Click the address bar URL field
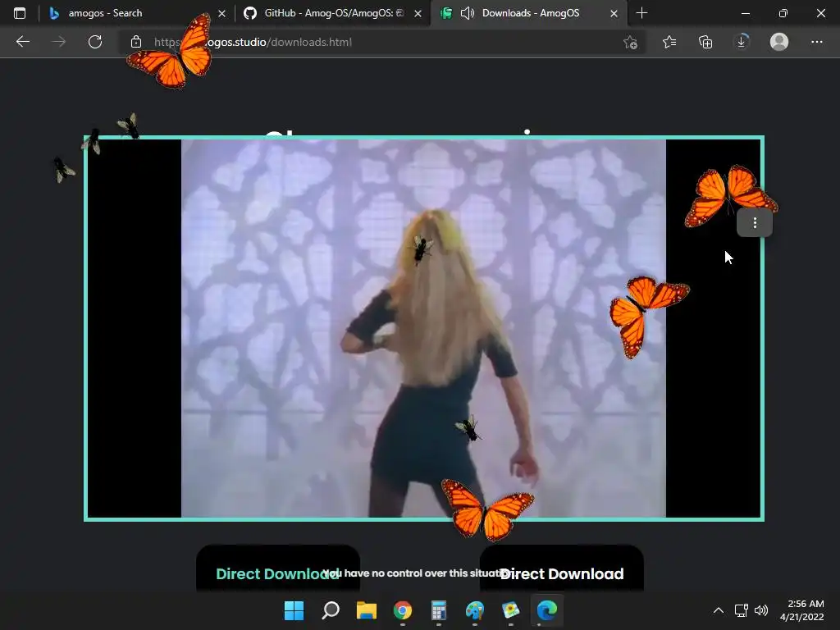Viewport: 840px width, 630px height. coord(383,42)
